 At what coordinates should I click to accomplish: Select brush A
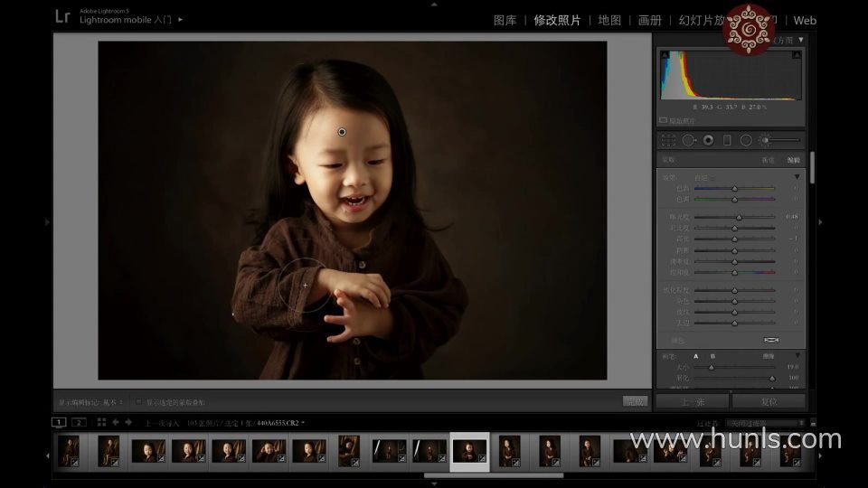[696, 356]
